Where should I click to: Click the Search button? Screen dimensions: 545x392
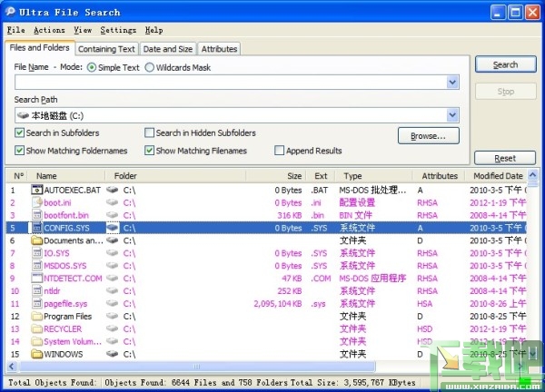505,64
